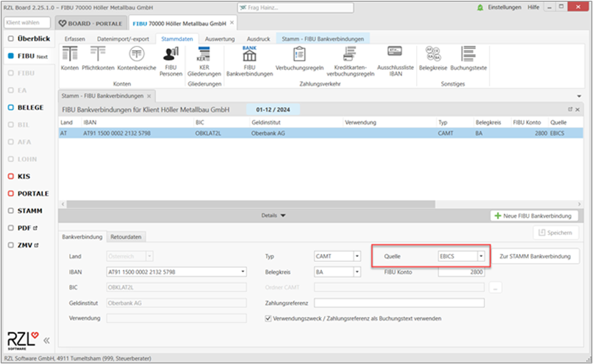Toggle the BELEGE module checkbox in sidebar
This screenshot has height=364, width=593.
(11, 107)
